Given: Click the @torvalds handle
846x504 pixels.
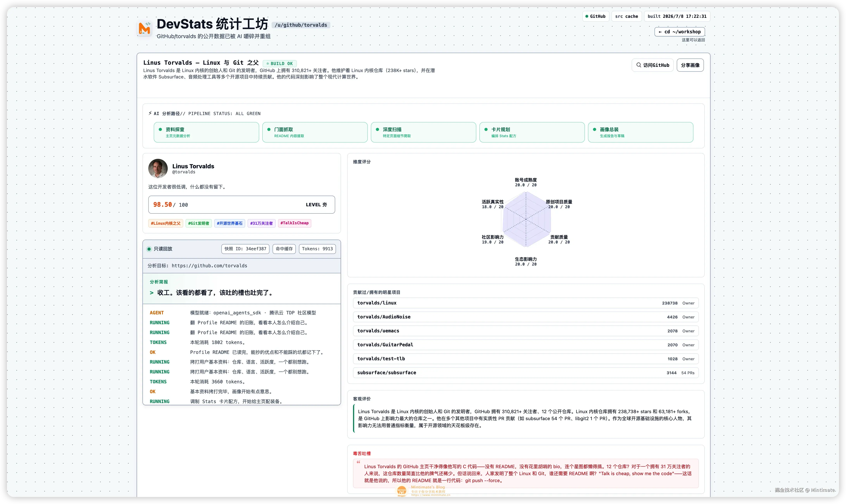Looking at the screenshot, I should click(184, 172).
